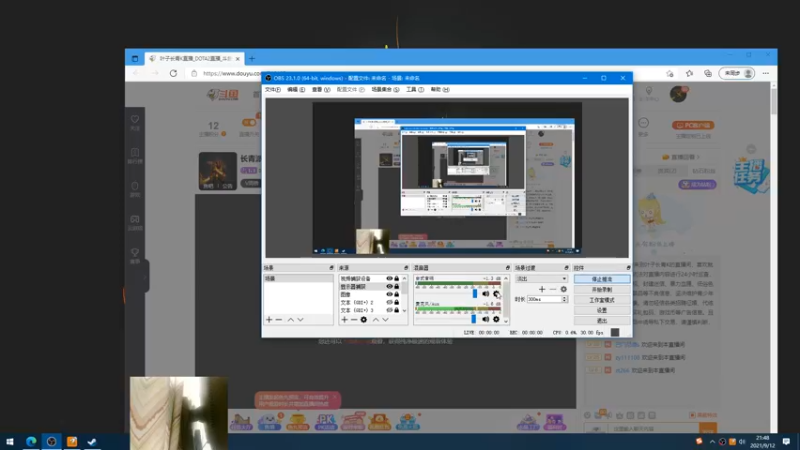Click the Douyu logo in the browser page

click(x=223, y=95)
